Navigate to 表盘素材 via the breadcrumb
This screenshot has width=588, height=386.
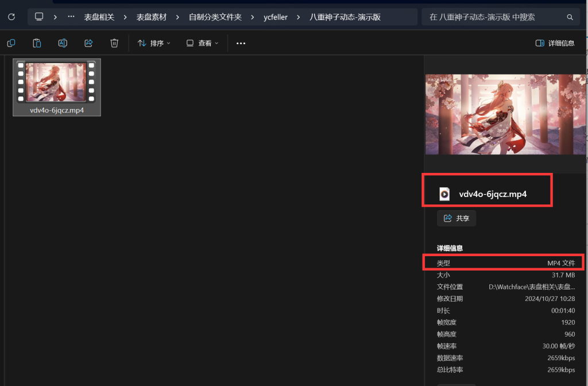[x=151, y=17]
